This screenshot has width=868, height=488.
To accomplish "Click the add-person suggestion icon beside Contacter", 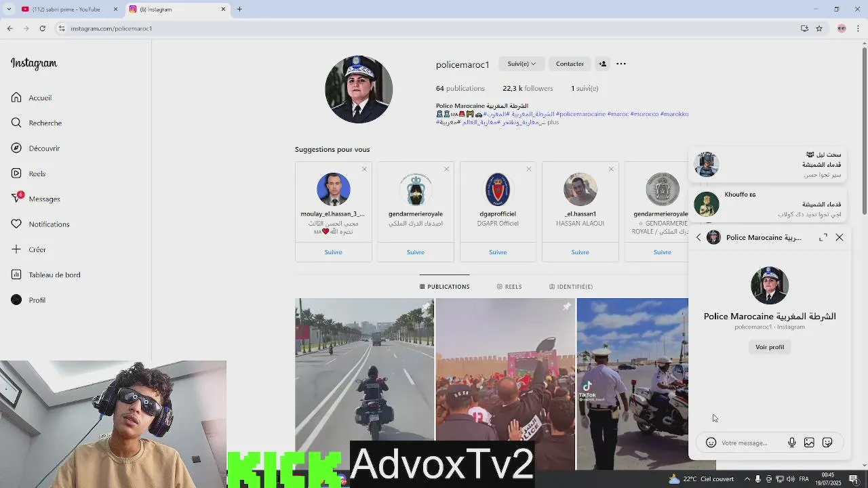I will 602,64.
